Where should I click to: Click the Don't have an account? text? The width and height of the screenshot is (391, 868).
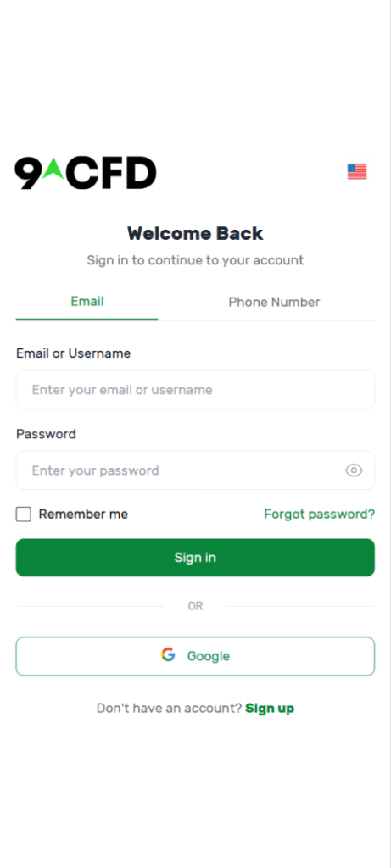pyautogui.click(x=170, y=708)
